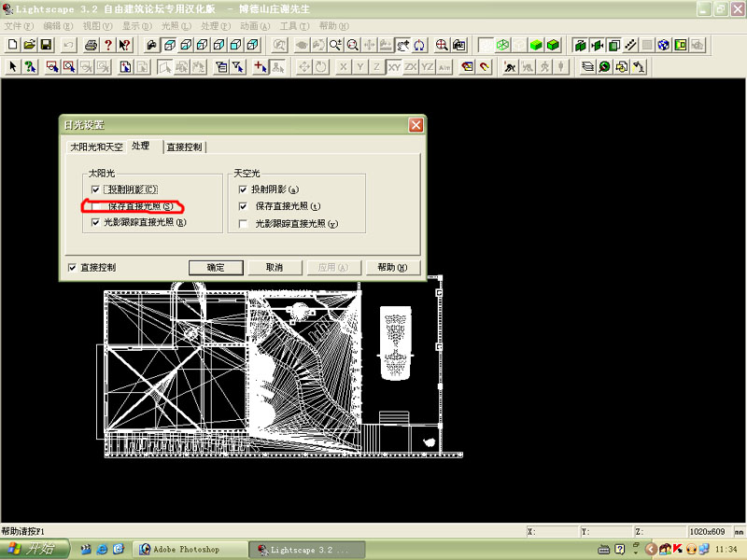This screenshot has width=747, height=560.
Task: Open the Layers stack icon
Action: click(588, 66)
